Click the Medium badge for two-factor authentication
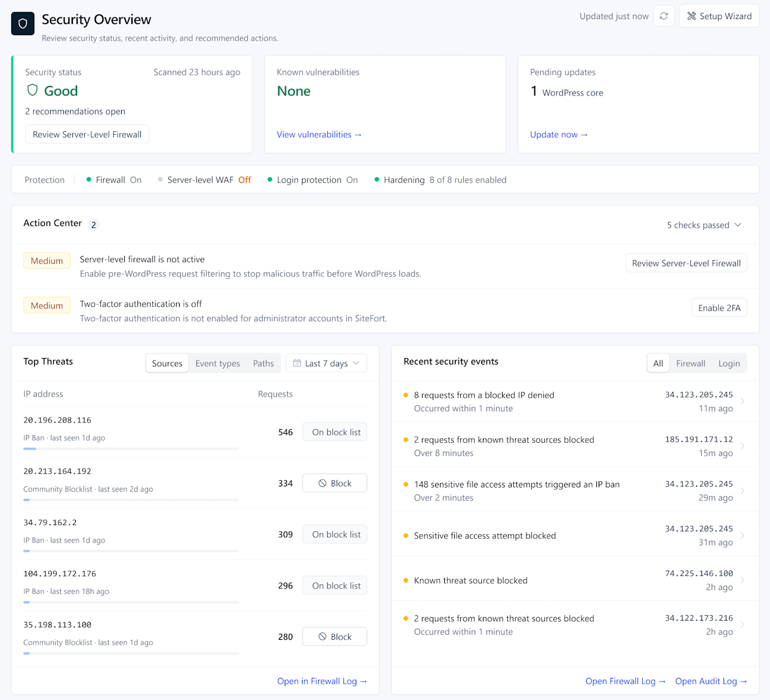 coord(47,306)
